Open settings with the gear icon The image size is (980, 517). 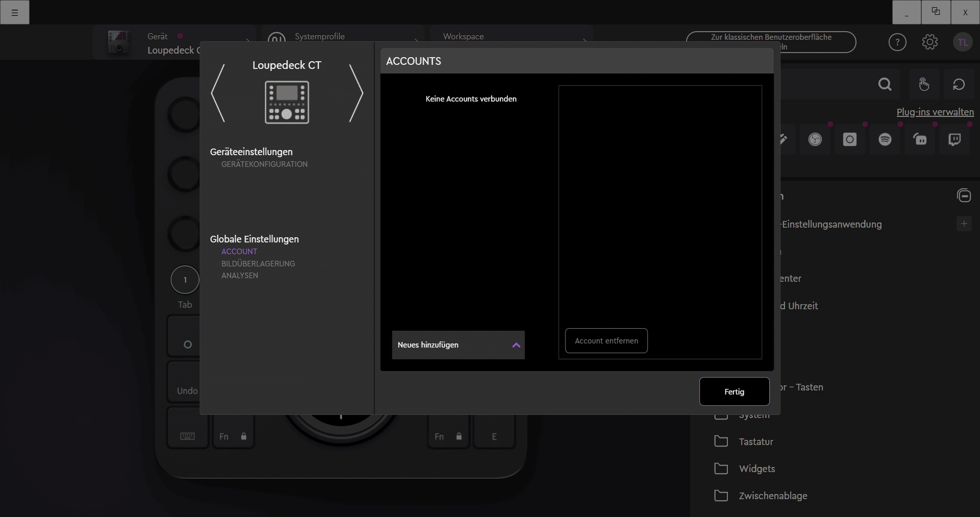[x=929, y=42]
